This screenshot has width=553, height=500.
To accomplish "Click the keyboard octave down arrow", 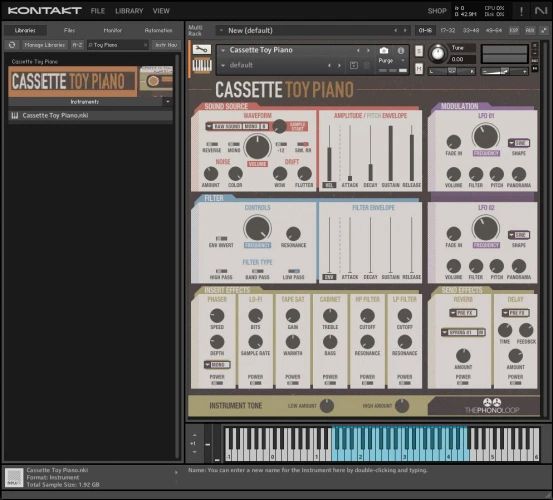I will pyautogui.click(x=194, y=452).
